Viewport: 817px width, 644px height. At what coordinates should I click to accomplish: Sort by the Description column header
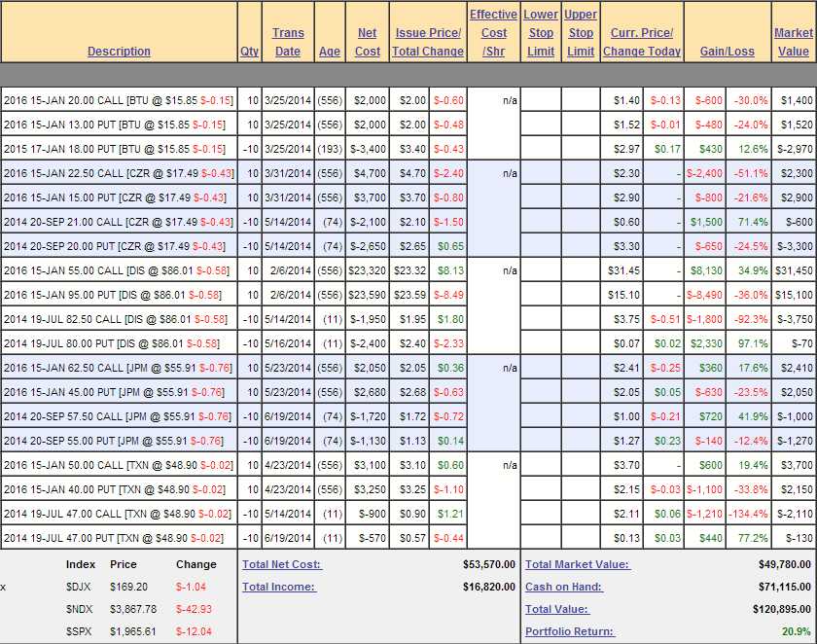[x=119, y=51]
